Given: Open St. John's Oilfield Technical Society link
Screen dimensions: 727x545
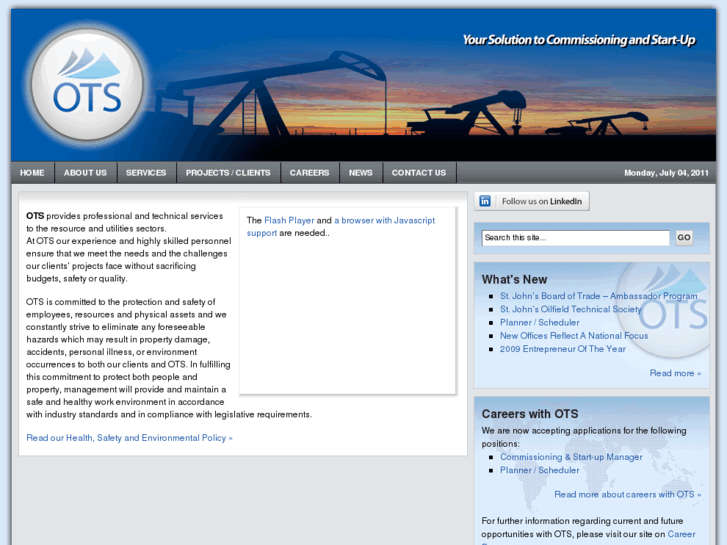Looking at the screenshot, I should [570, 309].
